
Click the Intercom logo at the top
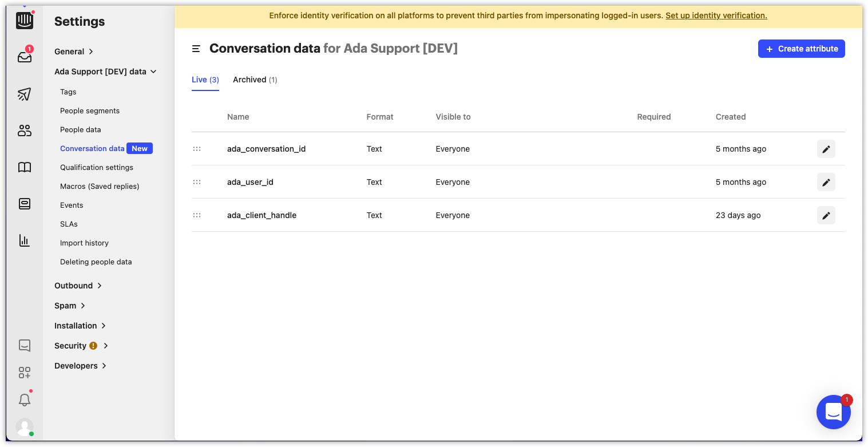pyautogui.click(x=25, y=20)
